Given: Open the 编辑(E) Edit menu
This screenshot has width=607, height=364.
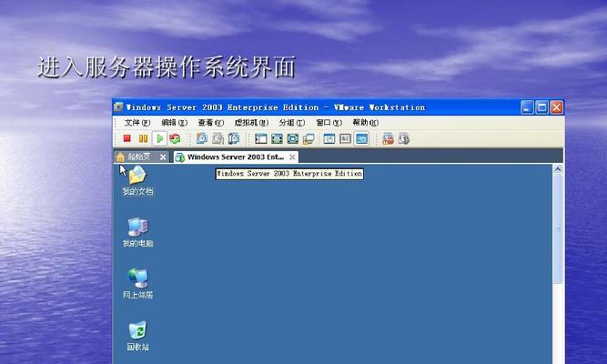Looking at the screenshot, I should [x=174, y=123].
